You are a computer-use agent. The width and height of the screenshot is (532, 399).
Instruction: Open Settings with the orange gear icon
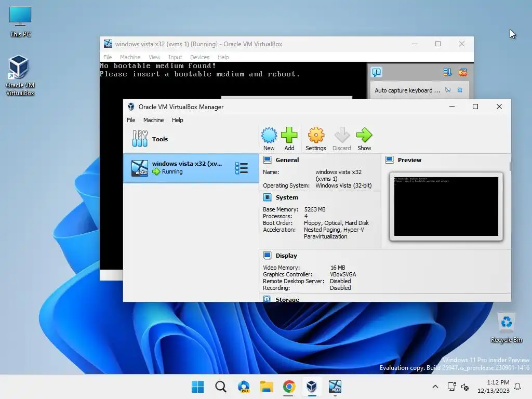point(315,139)
